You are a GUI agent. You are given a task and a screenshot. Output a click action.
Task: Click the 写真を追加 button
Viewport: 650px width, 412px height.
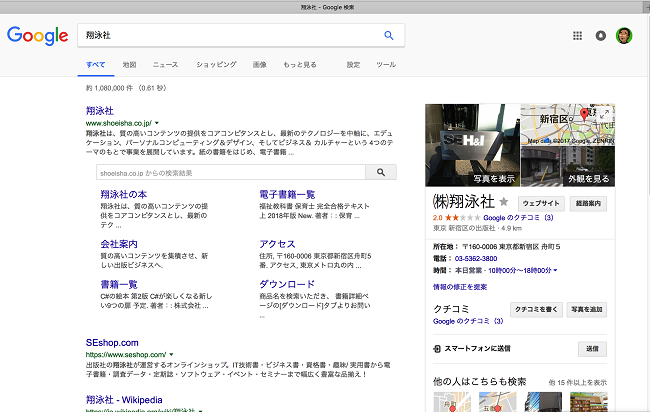pos(587,310)
